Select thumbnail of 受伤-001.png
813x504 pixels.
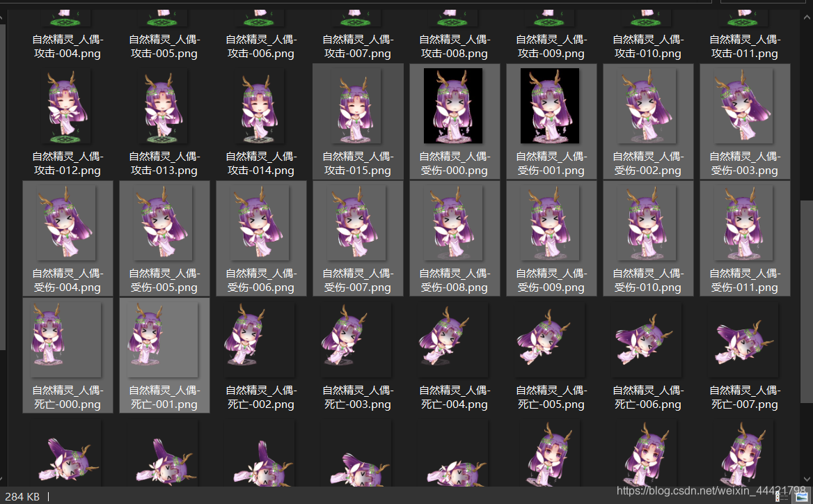tap(550, 107)
